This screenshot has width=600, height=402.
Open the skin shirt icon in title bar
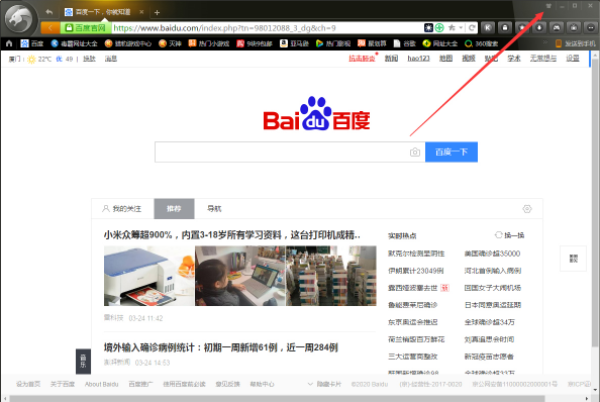coord(548,6)
